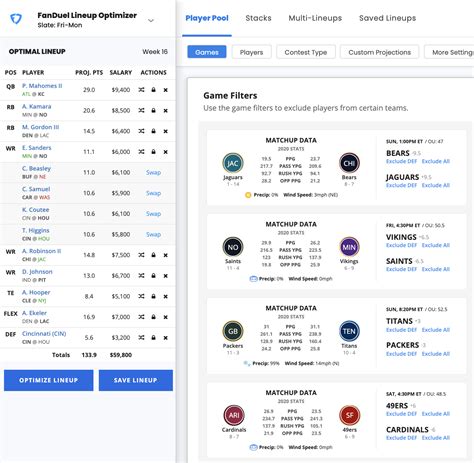Remove A. Ekeler from lineup
Image resolution: width=474 pixels, height=463 pixels.
[x=165, y=317]
